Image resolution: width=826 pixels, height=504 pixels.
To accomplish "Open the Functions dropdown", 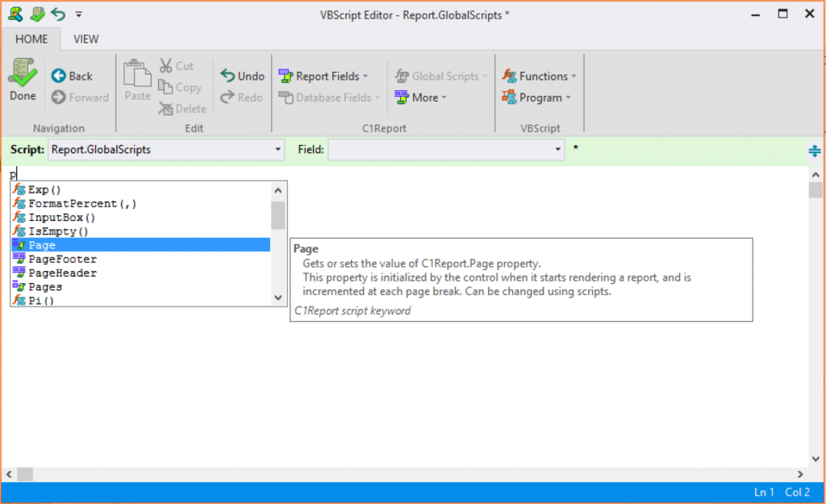I will [539, 76].
